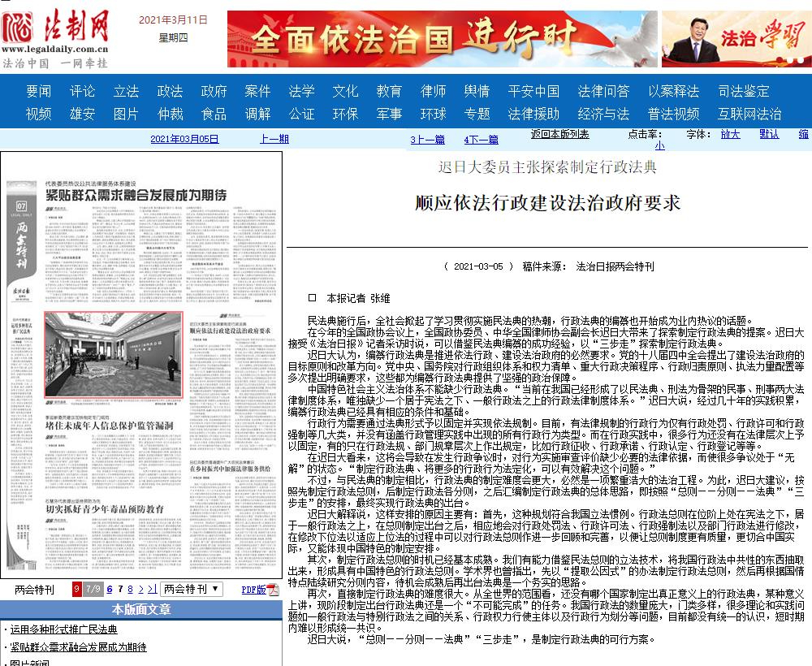Image resolution: width=812 pixels, height=666 pixels.
Task: Open the 全面依法治国进行时 banner
Action: click(x=443, y=39)
